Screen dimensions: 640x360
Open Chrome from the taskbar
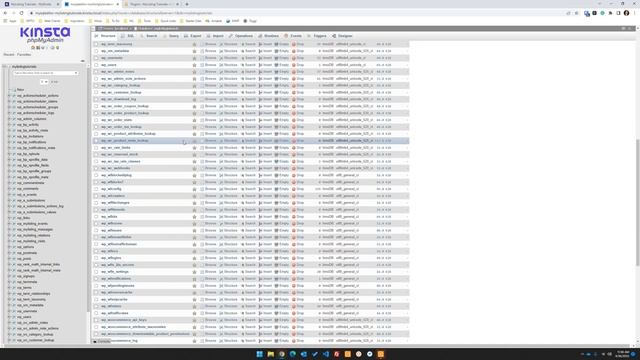click(282, 354)
